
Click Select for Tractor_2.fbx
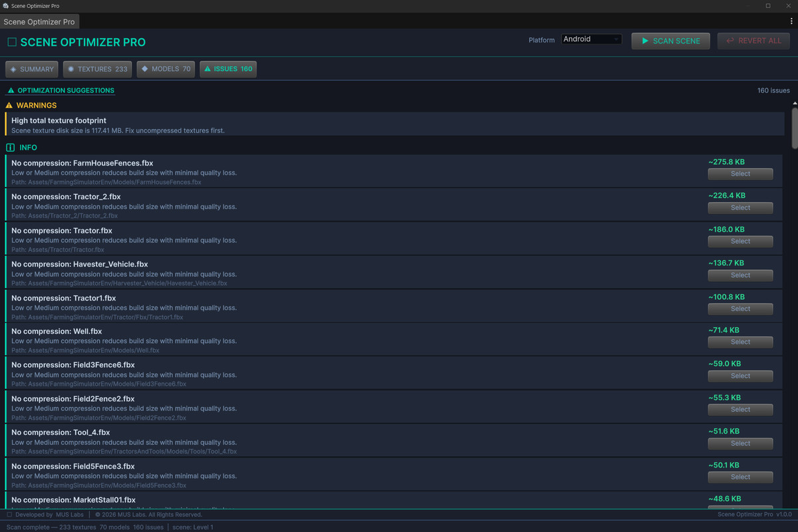[740, 207]
